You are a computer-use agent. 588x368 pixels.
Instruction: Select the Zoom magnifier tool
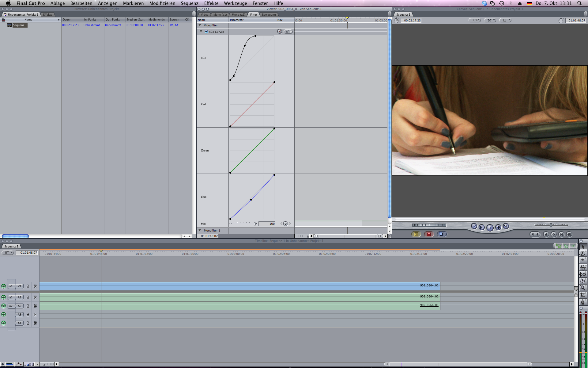point(583,288)
